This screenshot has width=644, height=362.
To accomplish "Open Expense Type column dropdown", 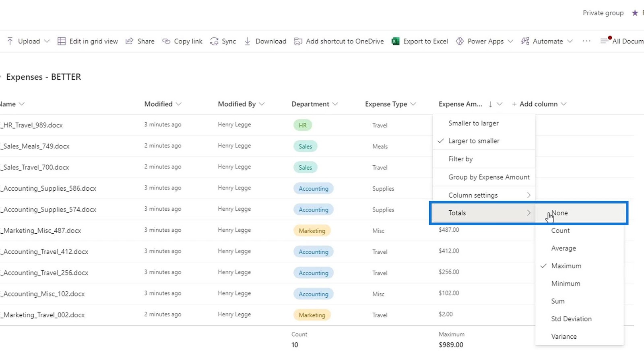I will [x=413, y=104].
